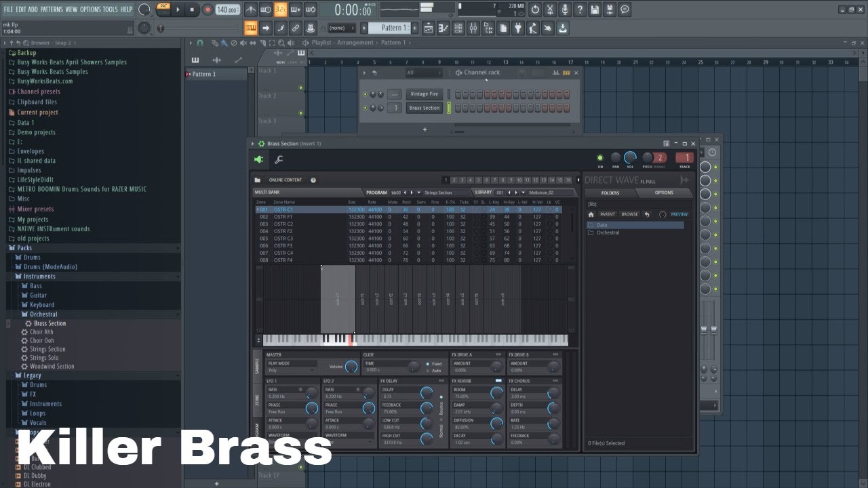The width and height of the screenshot is (868, 488).
Task: Open the OPTIONS menu
Action: 90,9
